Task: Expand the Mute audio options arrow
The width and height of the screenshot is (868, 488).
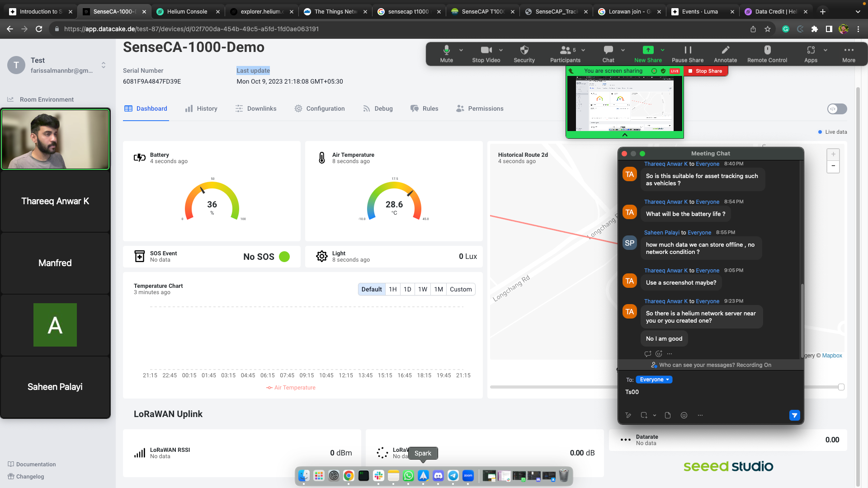Action: (461, 50)
